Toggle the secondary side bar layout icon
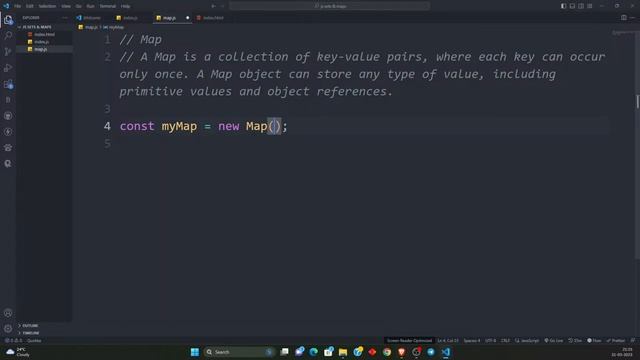The image size is (640, 360). pos(581,6)
